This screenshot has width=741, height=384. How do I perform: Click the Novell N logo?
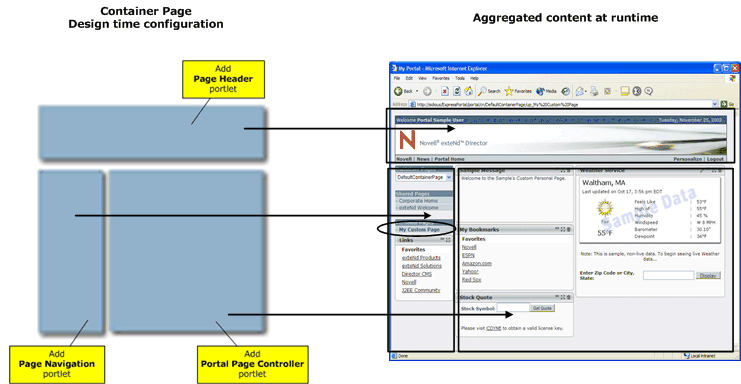tap(407, 140)
